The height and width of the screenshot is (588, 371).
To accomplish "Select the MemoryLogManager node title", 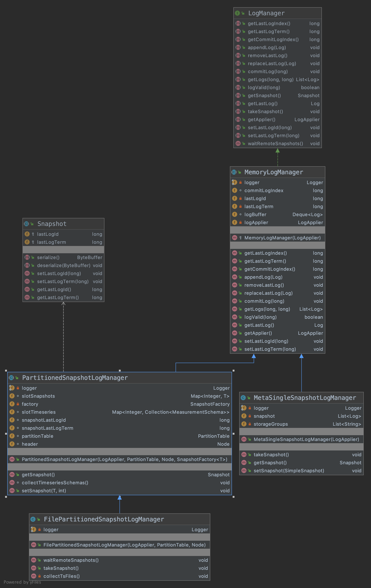I will tap(274, 172).
